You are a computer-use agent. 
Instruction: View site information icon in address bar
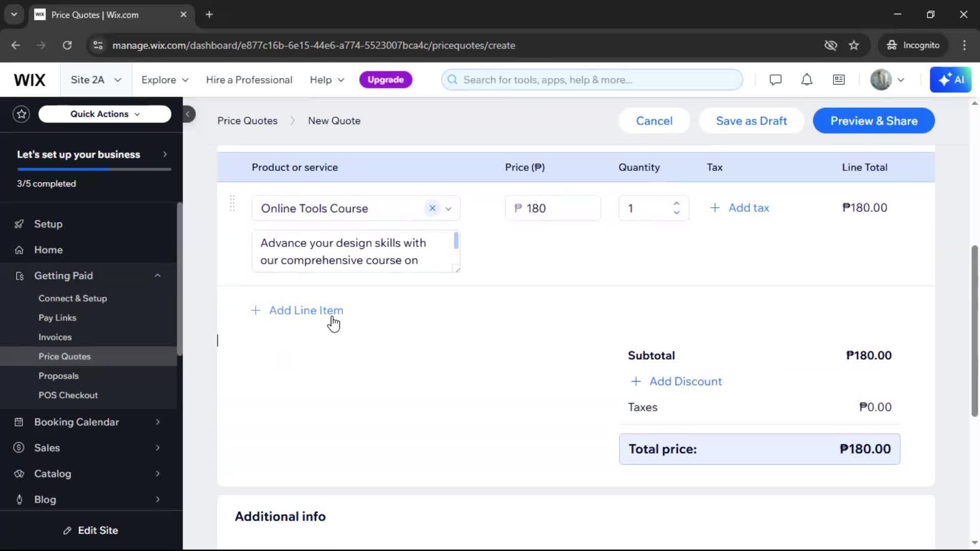pyautogui.click(x=97, y=45)
